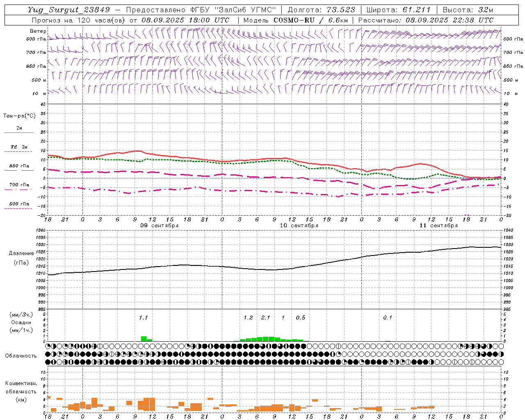Viewport: 525px width, 420px height.
Task: Click the Td 2м dew point legend entry
Action: coord(19,147)
